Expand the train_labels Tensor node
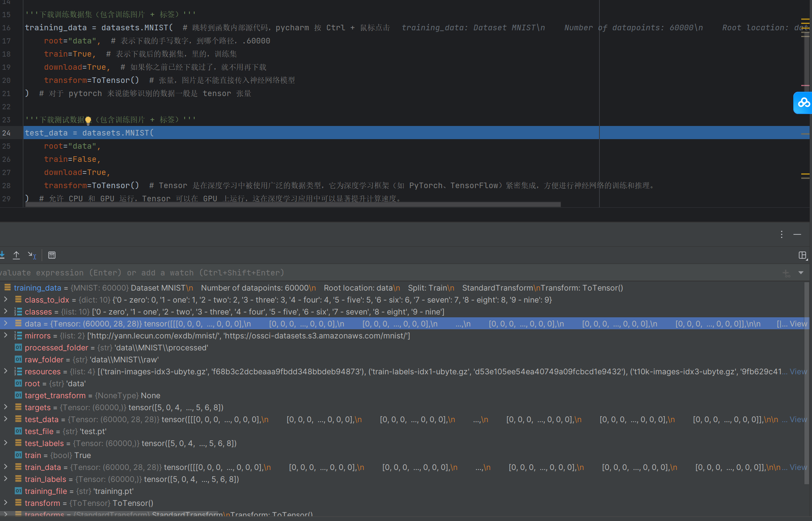 (x=6, y=479)
